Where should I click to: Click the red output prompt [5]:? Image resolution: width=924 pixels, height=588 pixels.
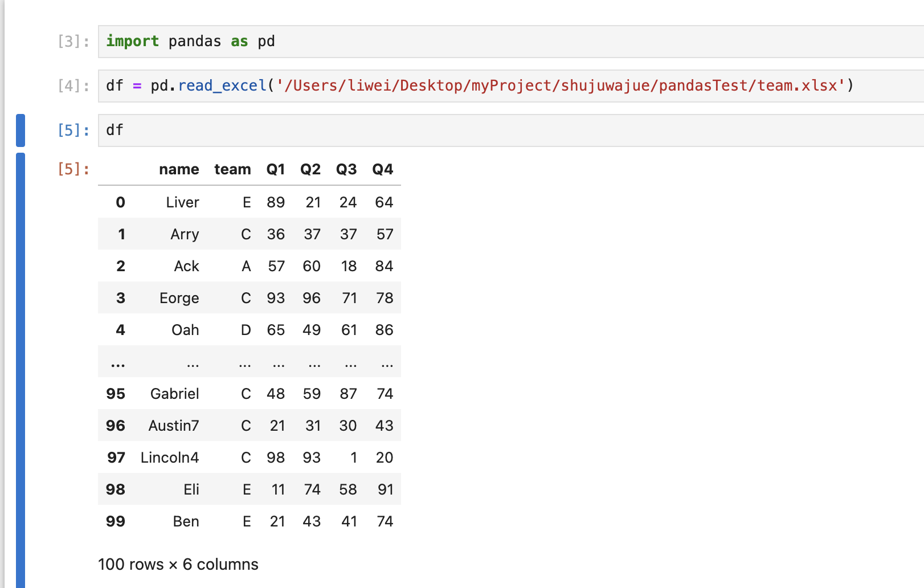pos(73,169)
